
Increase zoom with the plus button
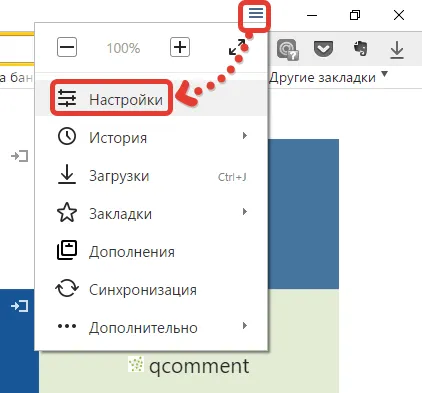point(180,47)
